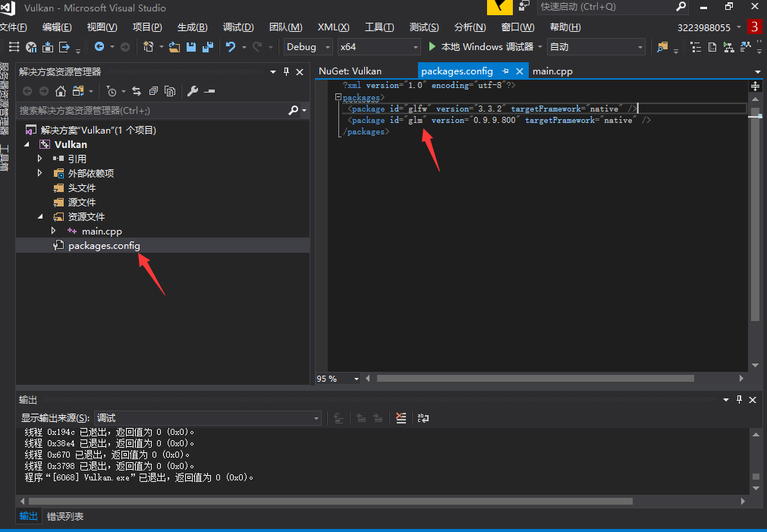767x532 pixels.
Task: Open the x64 platform dropdown
Action: click(379, 46)
